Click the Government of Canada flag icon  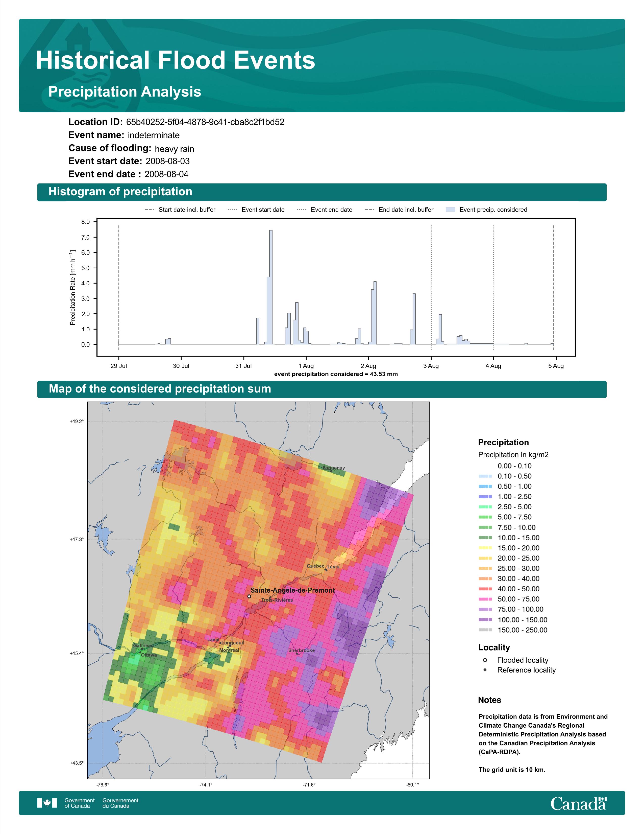pyautogui.click(x=47, y=803)
